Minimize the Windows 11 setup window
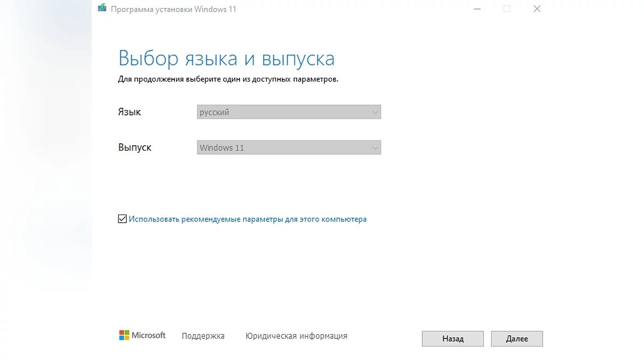Viewport: 644px width, 362px height. [x=475, y=9]
